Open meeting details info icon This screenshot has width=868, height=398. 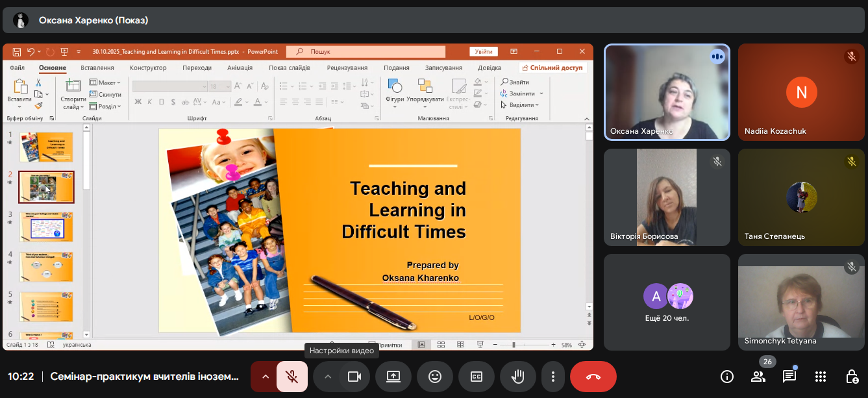(x=727, y=377)
